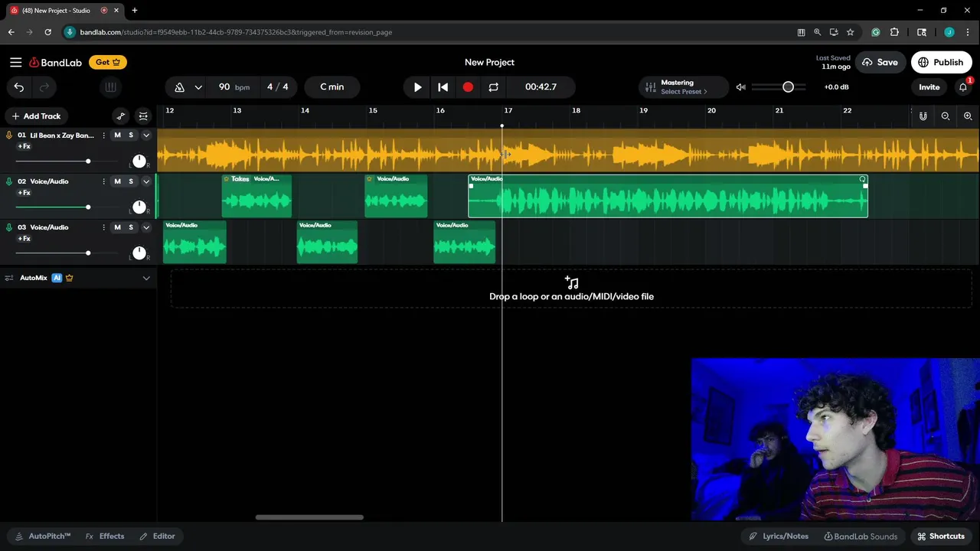The width and height of the screenshot is (980, 551).
Task: Open the Fx Effects tab
Action: tap(105, 536)
